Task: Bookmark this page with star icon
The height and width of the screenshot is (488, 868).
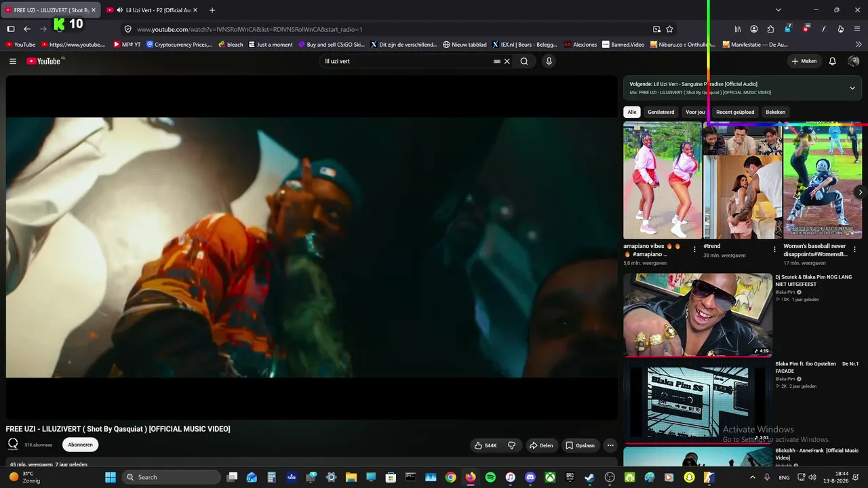Action: pos(670,29)
